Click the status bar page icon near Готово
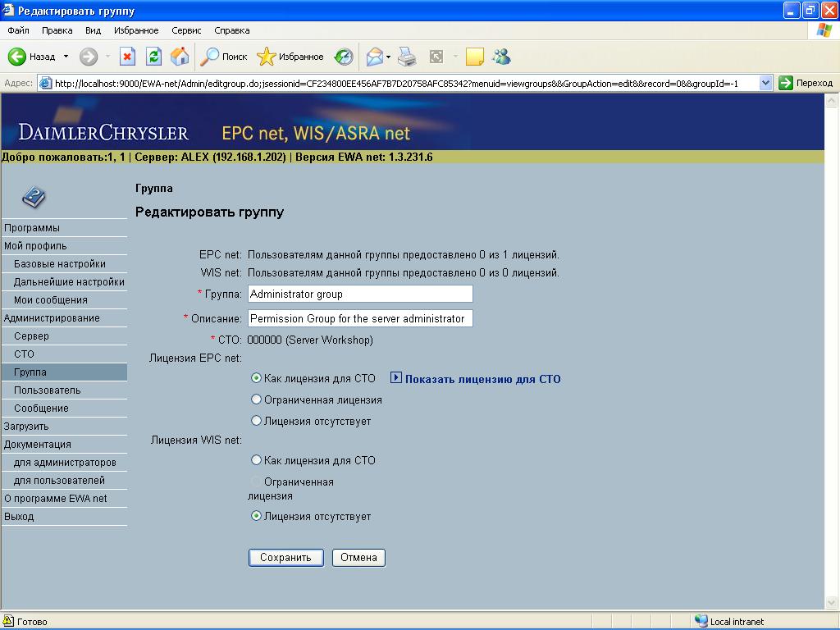The width and height of the screenshot is (840, 630). coord(8,621)
